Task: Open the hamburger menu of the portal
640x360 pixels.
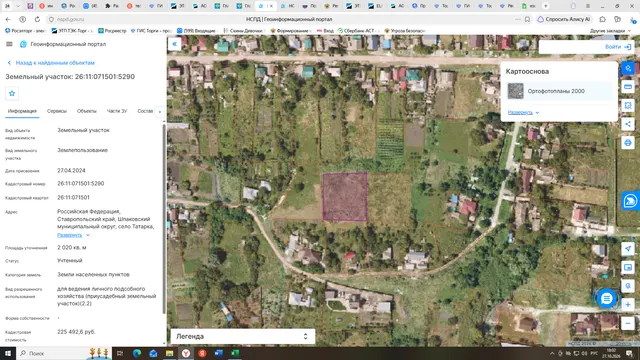Action: (9, 44)
